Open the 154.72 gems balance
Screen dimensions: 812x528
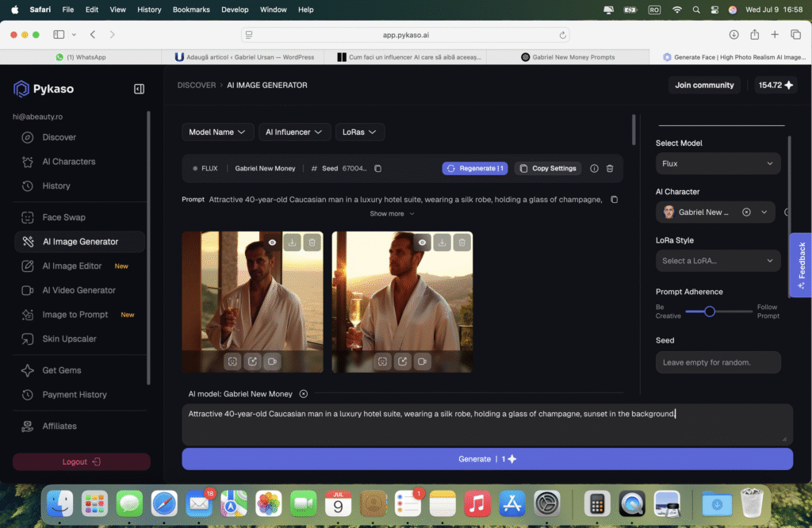[775, 86]
